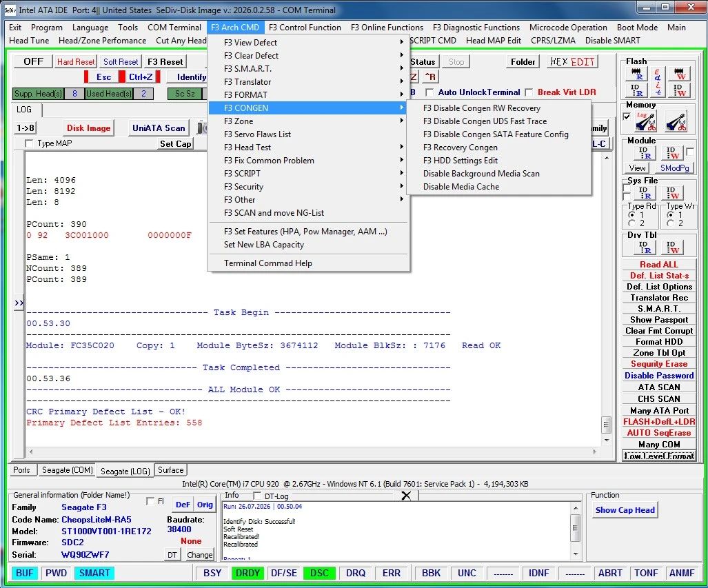The width and height of the screenshot is (708, 588).
Task: Choose F3 Recovery Congen from submenu
Action: click(499, 148)
